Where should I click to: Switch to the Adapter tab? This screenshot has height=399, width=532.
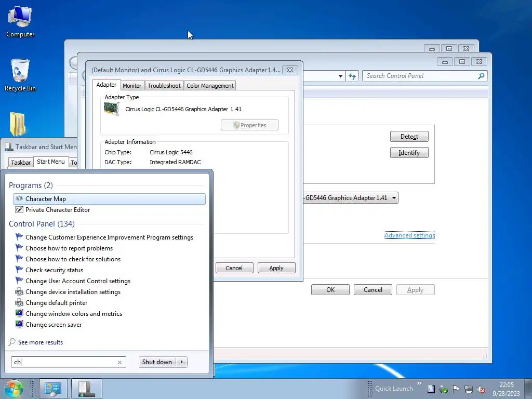[x=106, y=85]
